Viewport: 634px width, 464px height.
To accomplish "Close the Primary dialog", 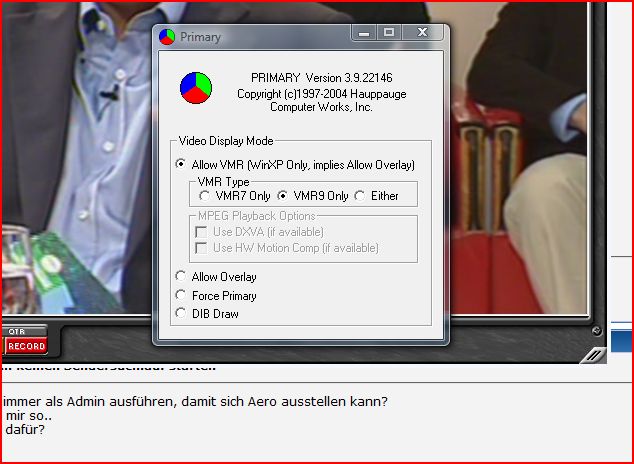I will tap(423, 32).
